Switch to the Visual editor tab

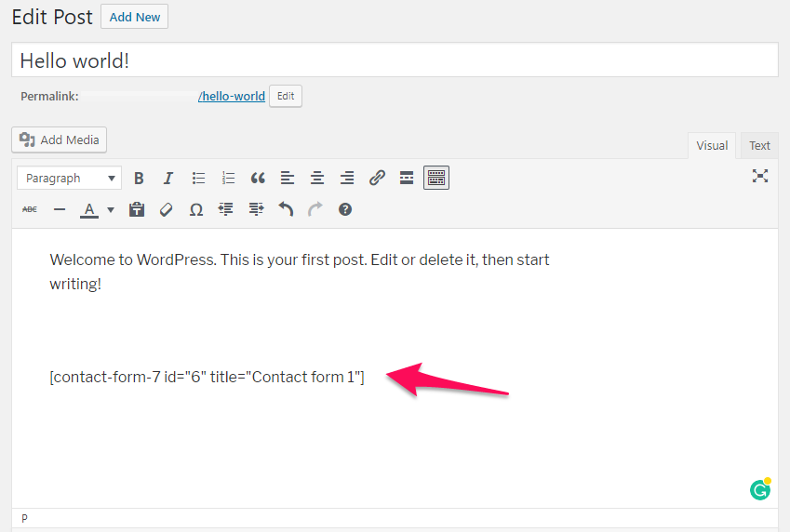click(x=712, y=146)
